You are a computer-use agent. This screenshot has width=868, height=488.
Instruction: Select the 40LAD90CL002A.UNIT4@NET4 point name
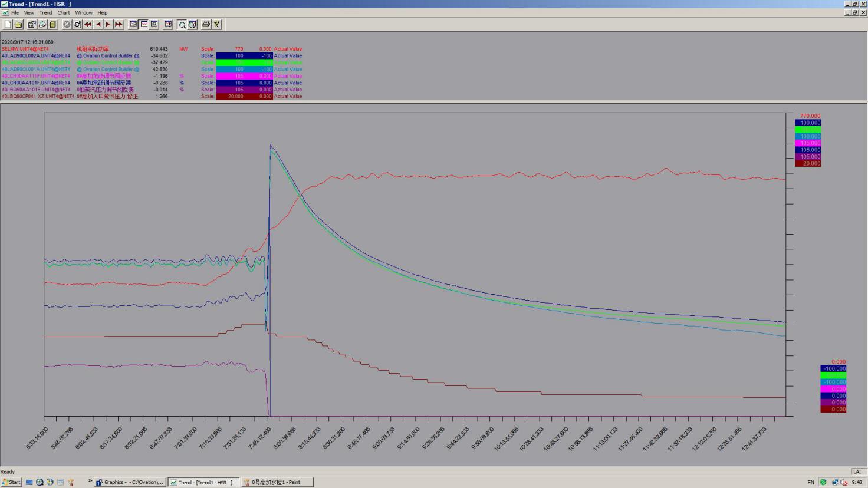click(x=36, y=55)
